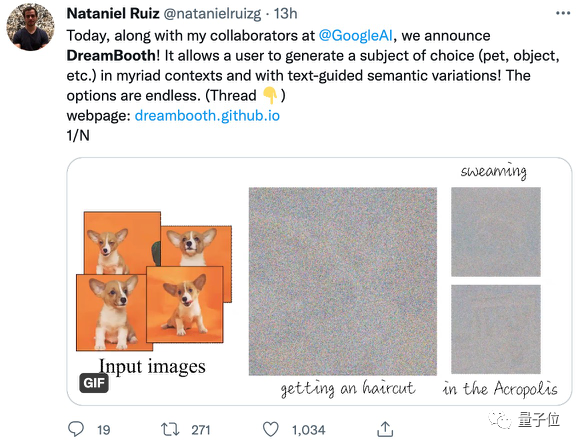Click the reply speech bubble icon
Image resolution: width=578 pixels, height=445 pixels.
click(76, 429)
